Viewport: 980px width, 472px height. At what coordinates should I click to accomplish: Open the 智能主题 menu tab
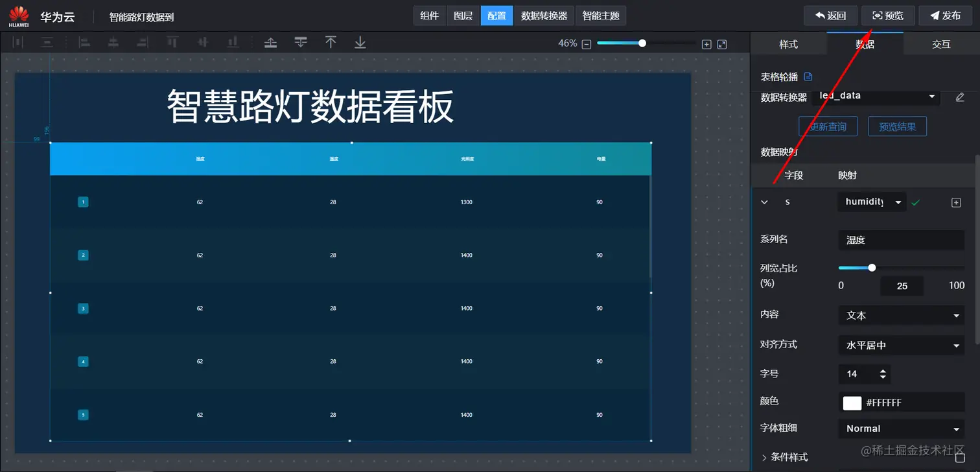point(601,16)
